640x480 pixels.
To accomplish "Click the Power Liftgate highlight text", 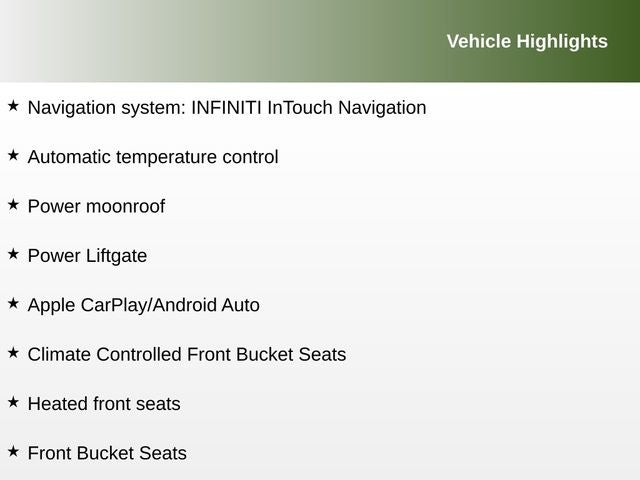I will point(87,256).
